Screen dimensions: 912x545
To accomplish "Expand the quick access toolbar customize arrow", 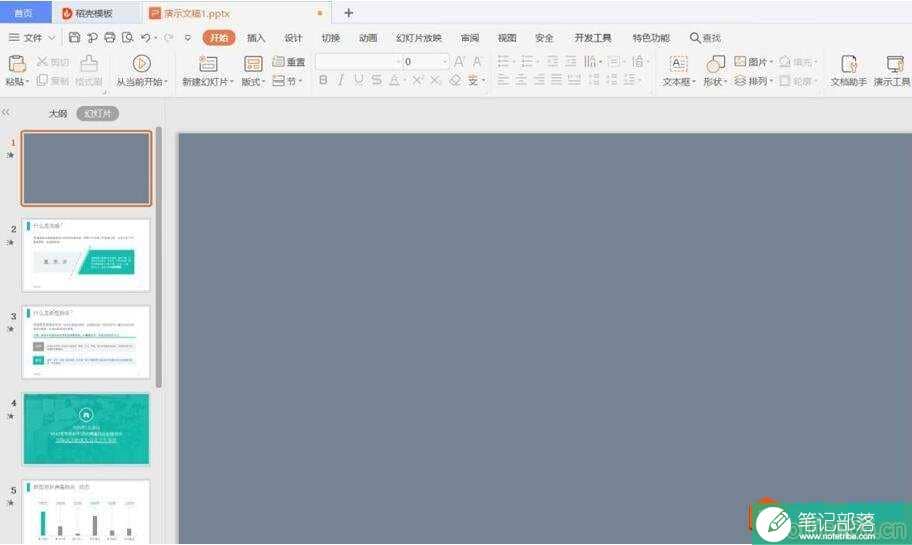I will [187, 38].
